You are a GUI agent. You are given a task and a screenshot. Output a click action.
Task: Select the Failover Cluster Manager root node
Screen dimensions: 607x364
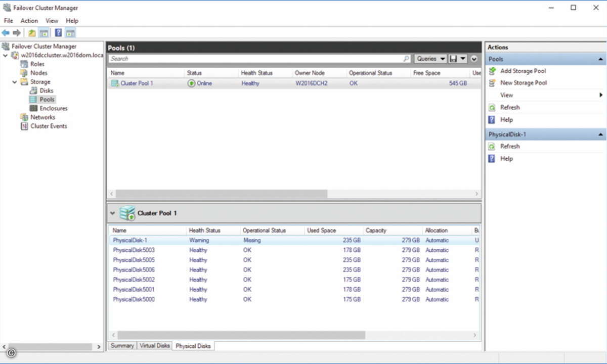44,47
